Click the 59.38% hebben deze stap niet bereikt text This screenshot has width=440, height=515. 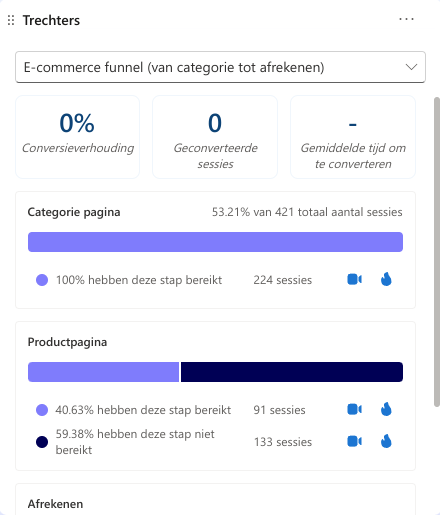pyautogui.click(x=135, y=442)
